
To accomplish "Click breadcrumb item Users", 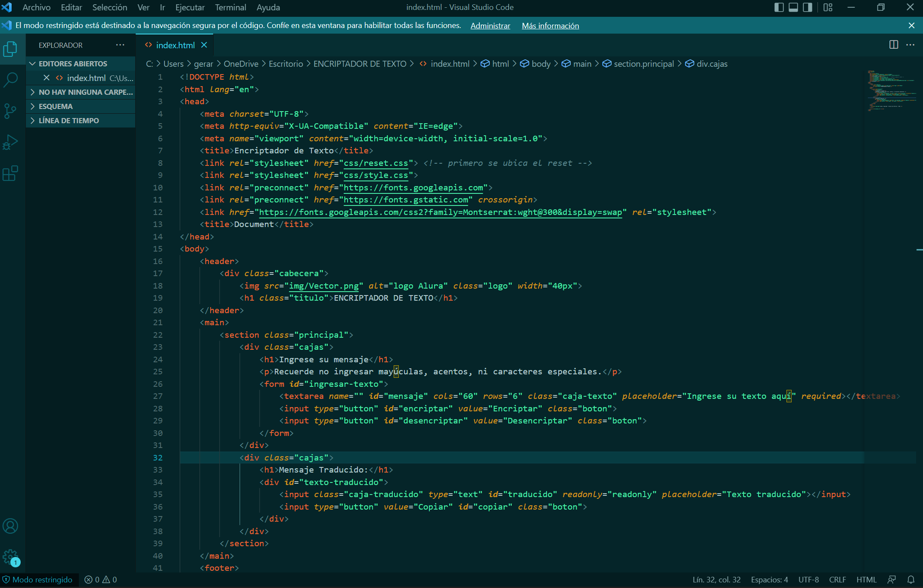I will [173, 64].
